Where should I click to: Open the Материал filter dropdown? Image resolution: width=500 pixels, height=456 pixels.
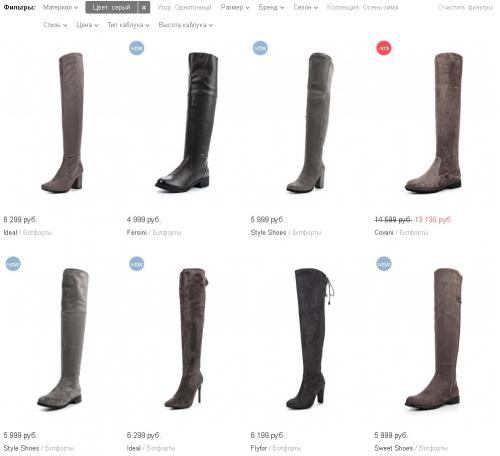coord(60,7)
